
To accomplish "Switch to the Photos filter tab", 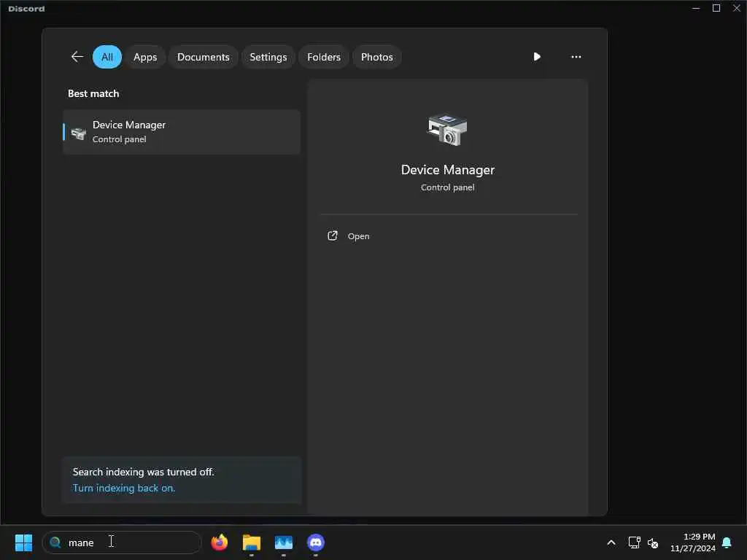I will click(x=377, y=57).
